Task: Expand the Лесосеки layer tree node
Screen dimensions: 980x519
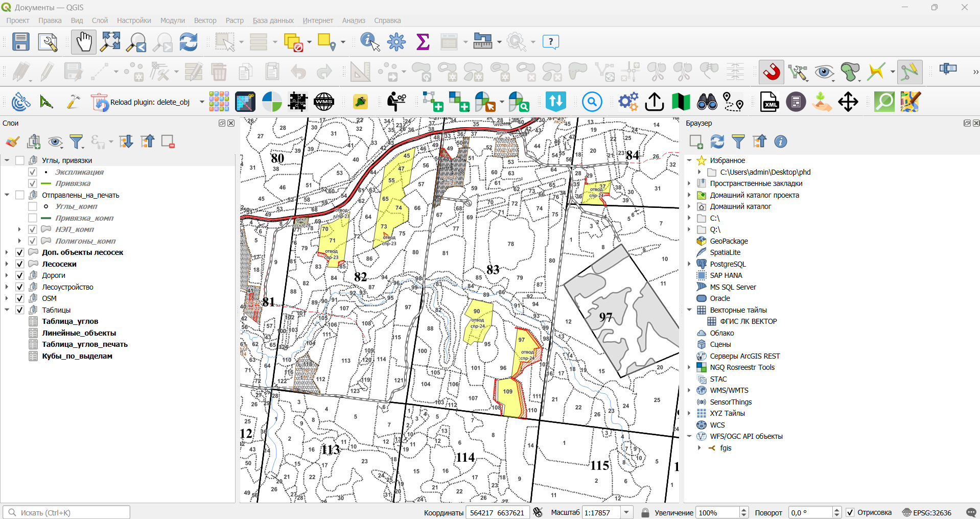Action: [7, 264]
